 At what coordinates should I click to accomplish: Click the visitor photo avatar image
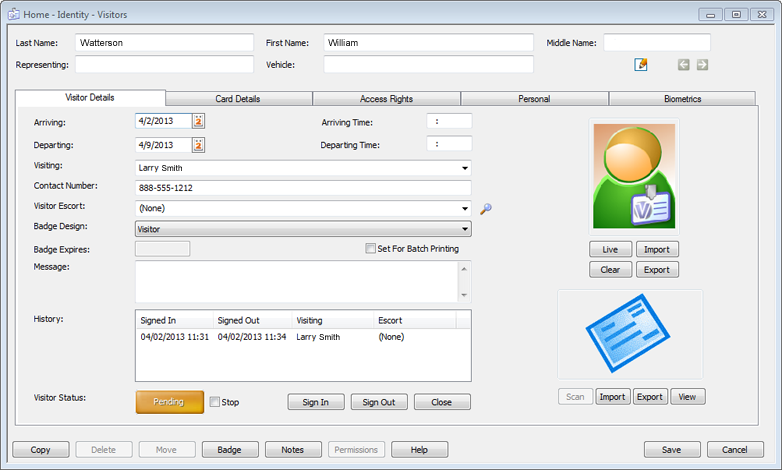click(632, 177)
